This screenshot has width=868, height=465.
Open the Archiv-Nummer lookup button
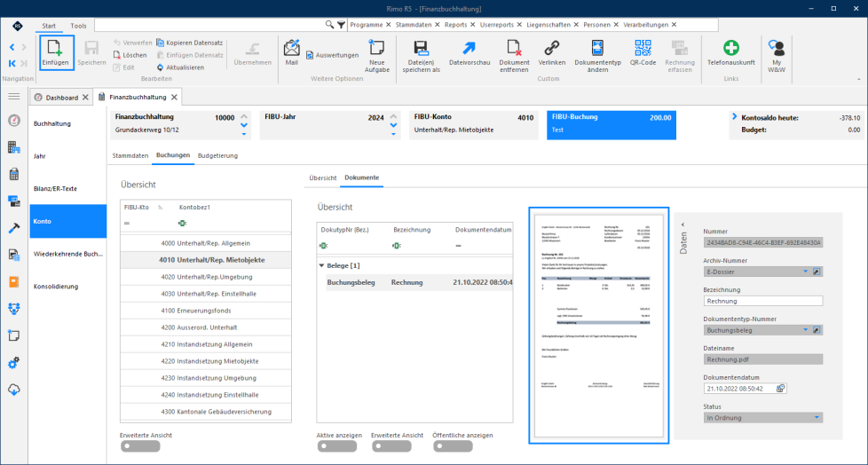817,272
